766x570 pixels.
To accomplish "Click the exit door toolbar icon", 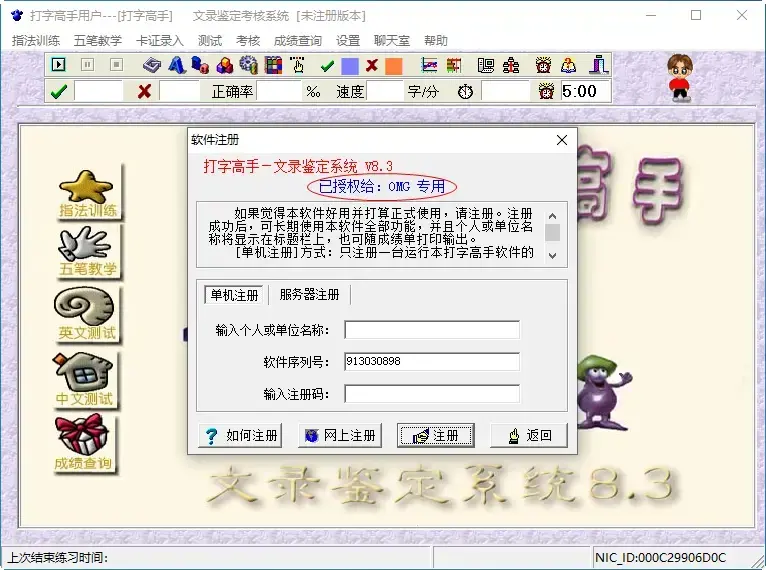I will coord(598,65).
